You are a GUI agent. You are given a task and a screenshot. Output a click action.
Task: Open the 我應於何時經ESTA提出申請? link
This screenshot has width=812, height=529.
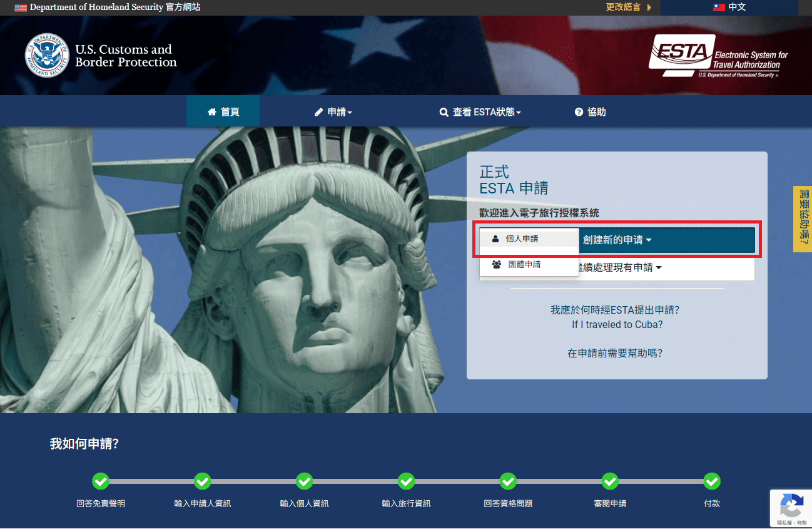pyautogui.click(x=615, y=310)
